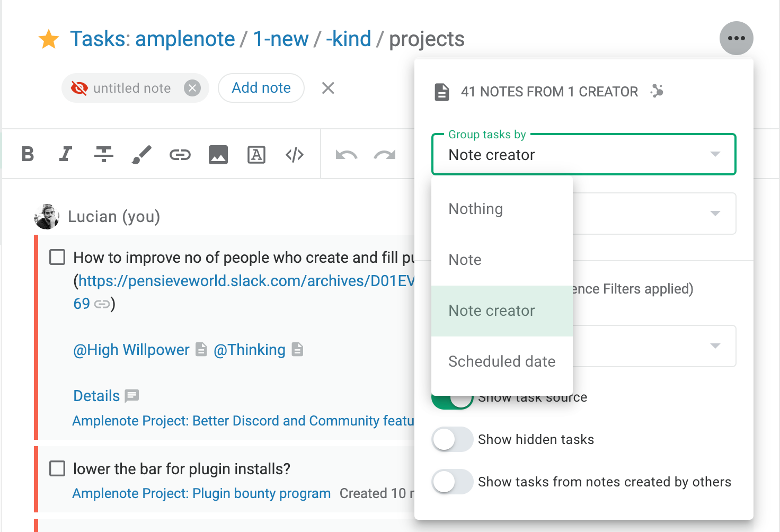Screen dimensions: 780x532
Task: Check the 'lower the bar for plugin installs?' task
Action: point(57,468)
